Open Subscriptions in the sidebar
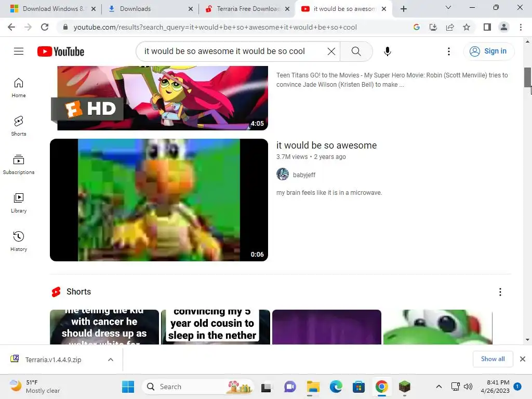Screen dimensions: 532x399 click(x=19, y=165)
